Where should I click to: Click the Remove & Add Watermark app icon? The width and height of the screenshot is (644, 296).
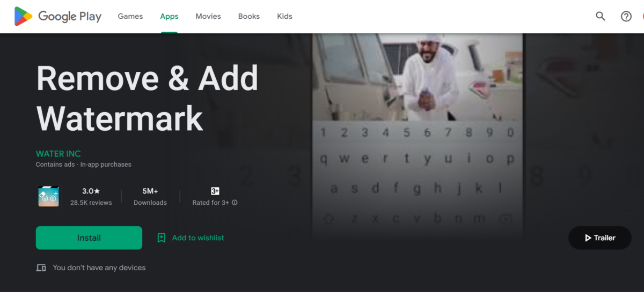point(48,196)
